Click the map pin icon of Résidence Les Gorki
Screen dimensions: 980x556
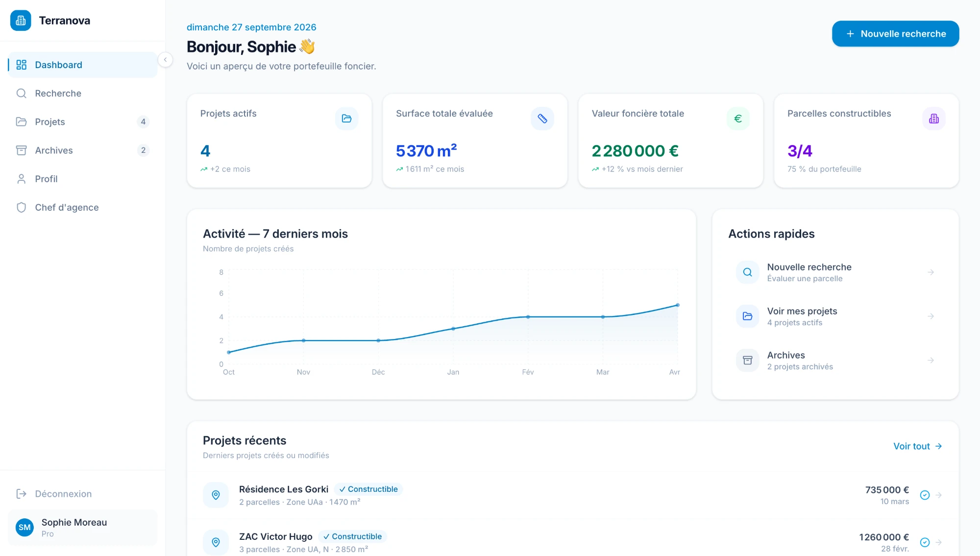coord(216,495)
